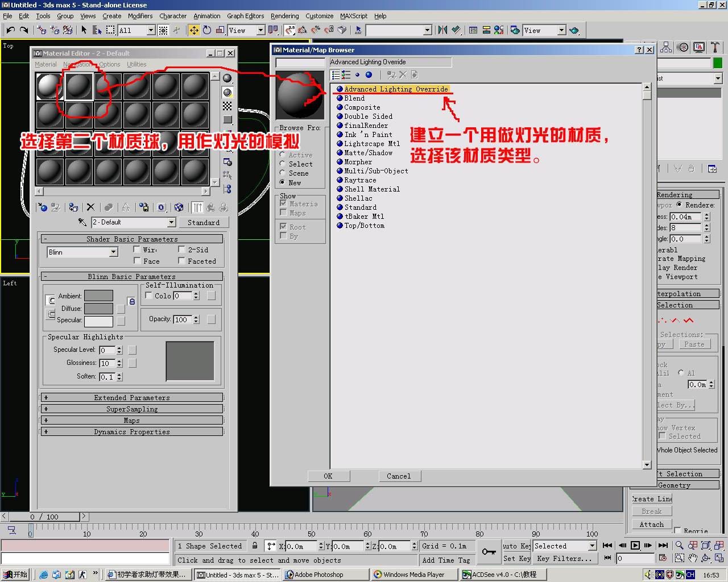This screenshot has width=728, height=582.
Task: Select the Raytrace material in list
Action: pyautogui.click(x=360, y=180)
